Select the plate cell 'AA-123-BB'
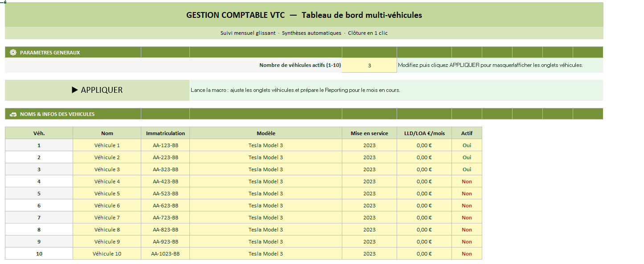This screenshot has height=264, width=644. (x=165, y=145)
